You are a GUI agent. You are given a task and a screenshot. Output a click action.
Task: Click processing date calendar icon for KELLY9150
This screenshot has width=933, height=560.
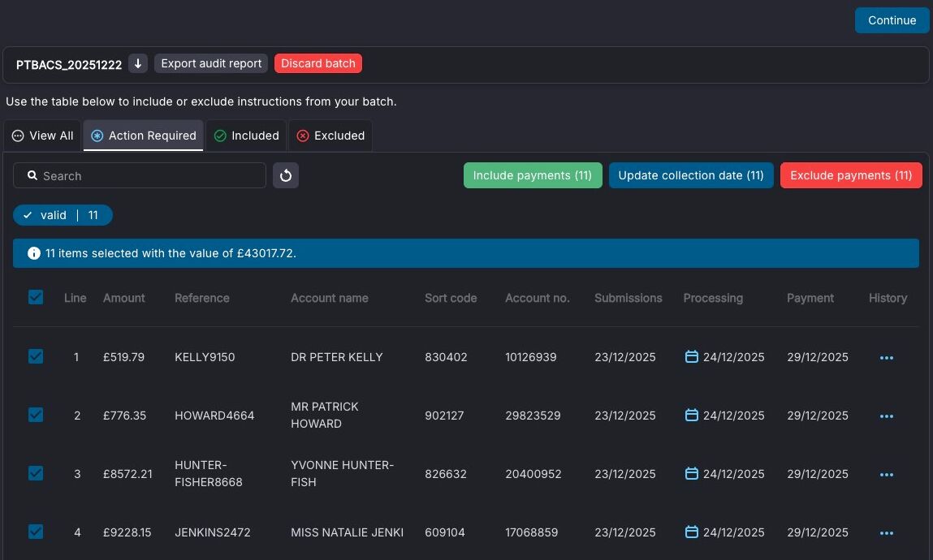691,356
